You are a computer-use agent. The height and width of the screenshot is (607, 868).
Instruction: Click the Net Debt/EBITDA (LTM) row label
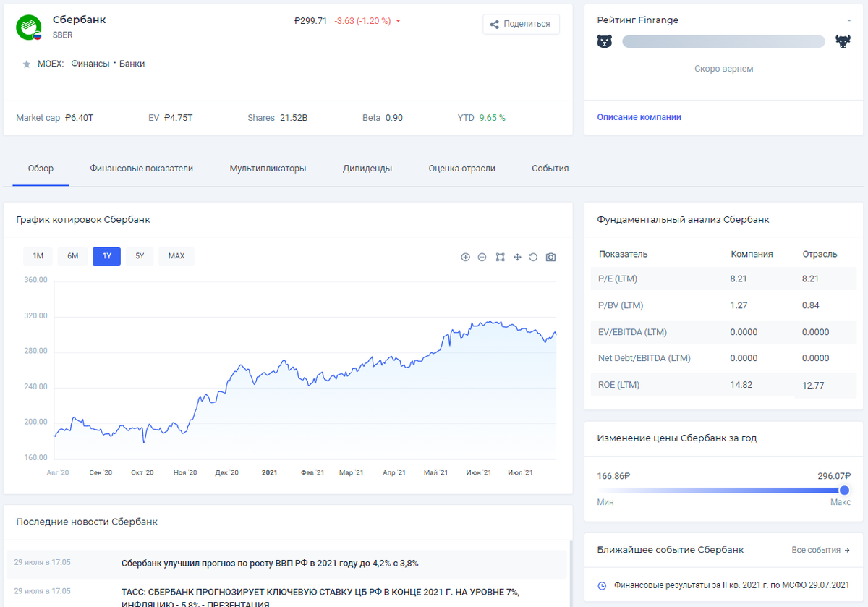click(x=644, y=358)
